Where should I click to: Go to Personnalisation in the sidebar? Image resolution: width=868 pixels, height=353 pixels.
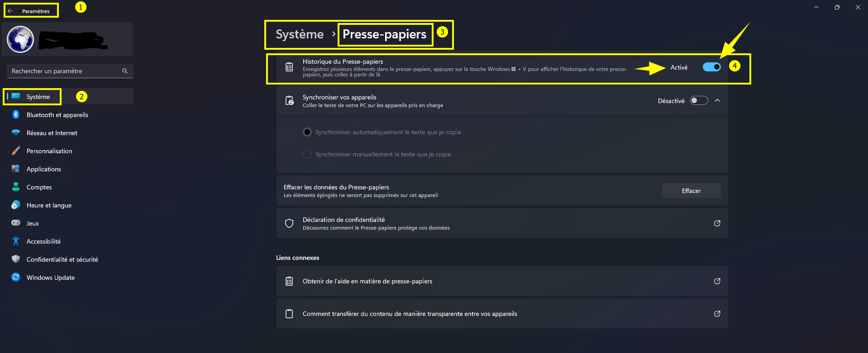(x=49, y=151)
